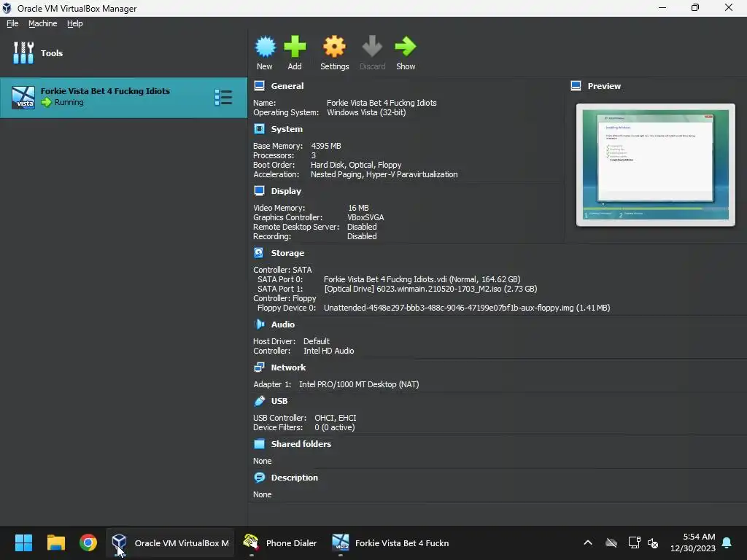The width and height of the screenshot is (747, 560).
Task: Click the Storage section heading
Action: [x=287, y=253]
